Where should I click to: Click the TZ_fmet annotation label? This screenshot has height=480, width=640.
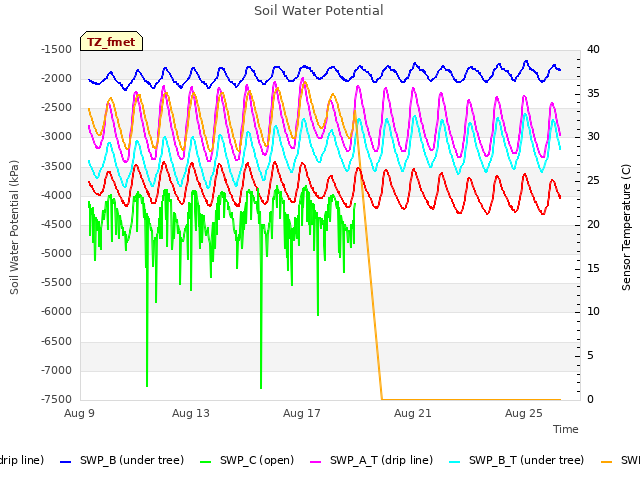(111, 42)
